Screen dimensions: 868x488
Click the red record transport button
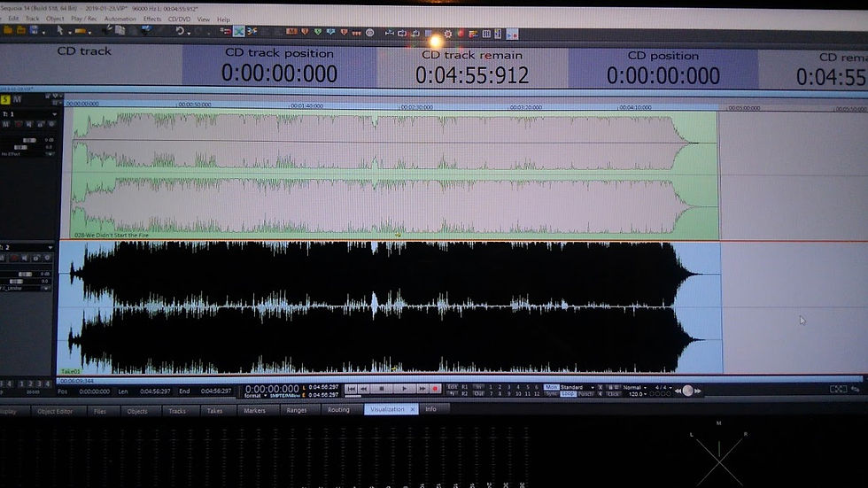pos(435,389)
